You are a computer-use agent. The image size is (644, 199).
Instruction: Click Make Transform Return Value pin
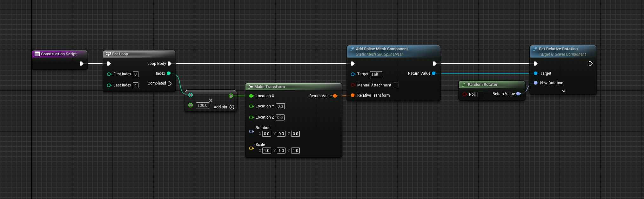[335, 96]
